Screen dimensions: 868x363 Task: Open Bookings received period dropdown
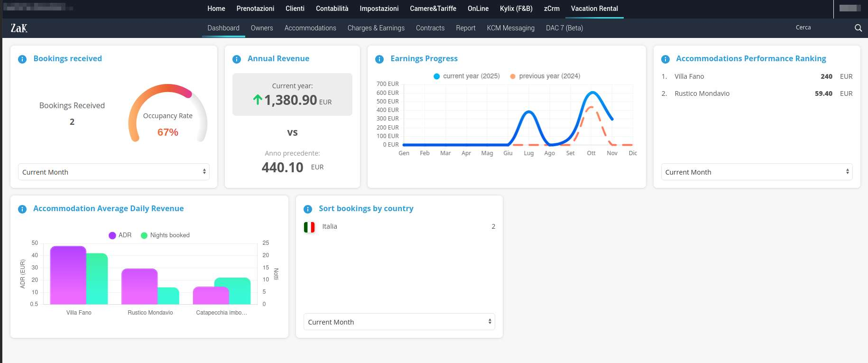point(114,172)
